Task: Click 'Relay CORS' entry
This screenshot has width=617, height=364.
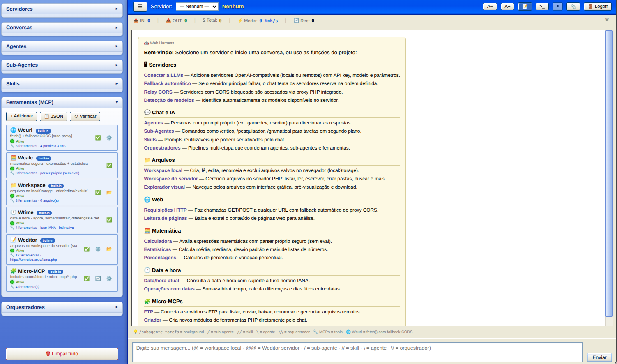Action: [158, 92]
